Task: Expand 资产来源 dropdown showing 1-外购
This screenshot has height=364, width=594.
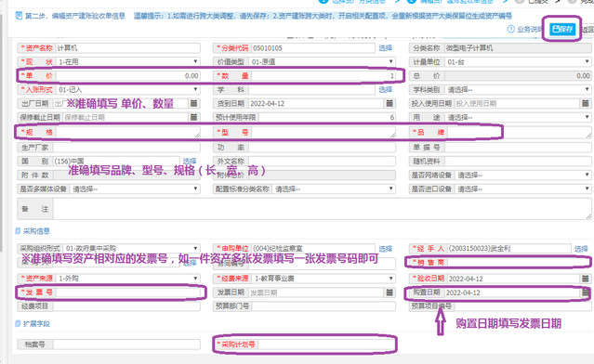Action: pyautogui.click(x=127, y=279)
